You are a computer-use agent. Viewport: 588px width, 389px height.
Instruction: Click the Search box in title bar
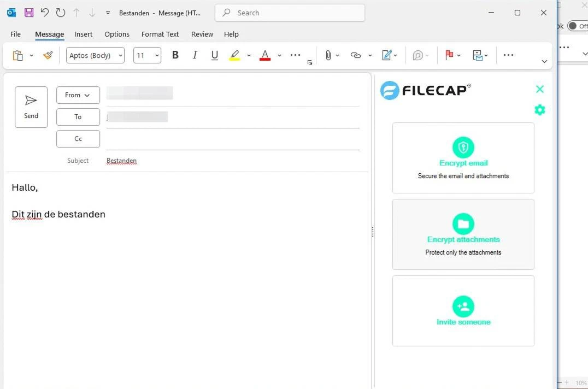point(290,13)
